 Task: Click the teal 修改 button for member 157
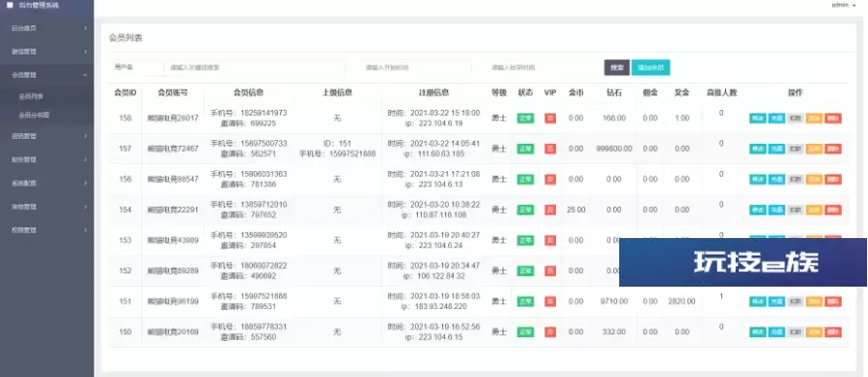tap(757, 149)
